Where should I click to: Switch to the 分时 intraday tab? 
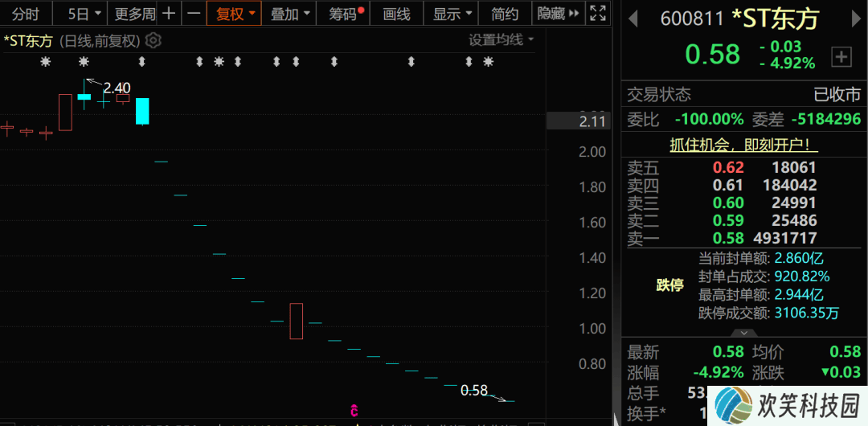click(x=26, y=14)
